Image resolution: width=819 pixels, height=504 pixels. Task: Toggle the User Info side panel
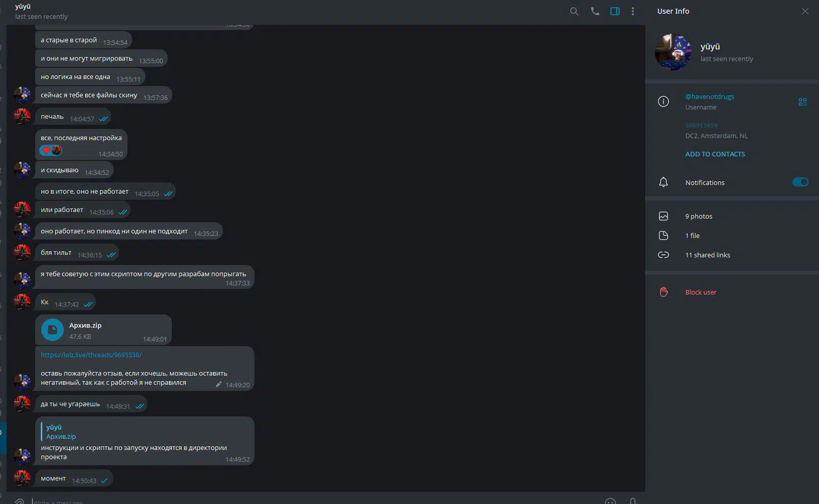pyautogui.click(x=615, y=11)
